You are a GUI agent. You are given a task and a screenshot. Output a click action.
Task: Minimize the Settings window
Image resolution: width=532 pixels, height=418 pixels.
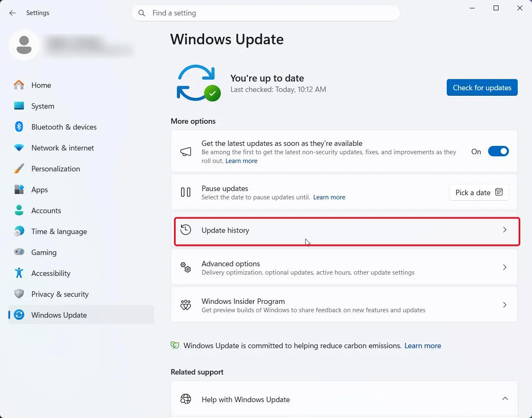pyautogui.click(x=472, y=8)
